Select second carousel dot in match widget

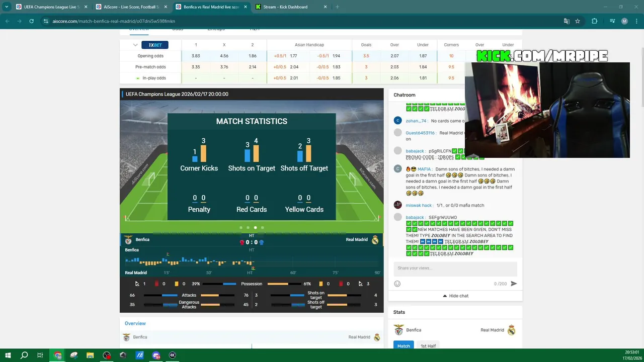[248, 228]
